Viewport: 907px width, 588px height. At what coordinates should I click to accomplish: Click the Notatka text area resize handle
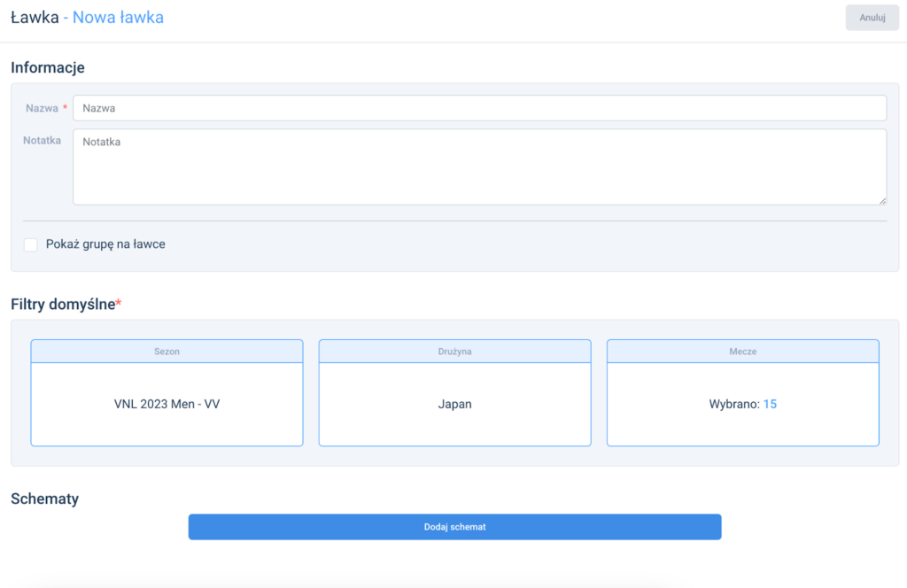[x=881, y=200]
